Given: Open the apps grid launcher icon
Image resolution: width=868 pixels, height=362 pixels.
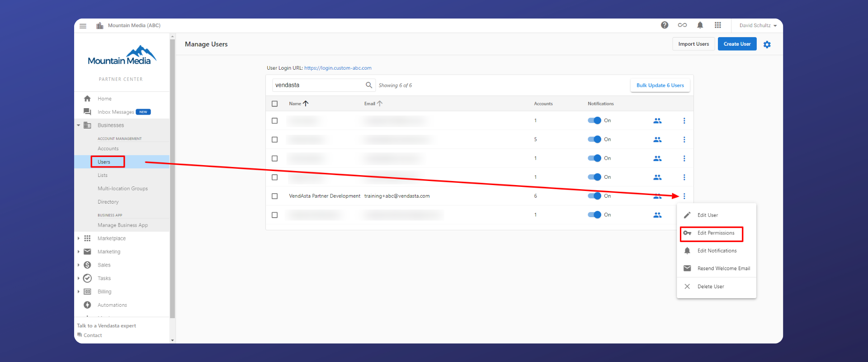Looking at the screenshot, I should (x=718, y=25).
